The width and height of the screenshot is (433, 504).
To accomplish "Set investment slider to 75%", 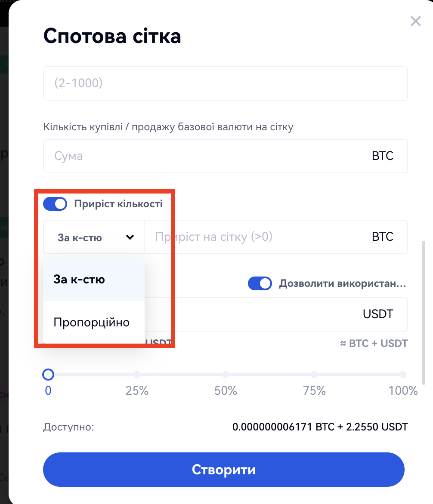I will [314, 375].
